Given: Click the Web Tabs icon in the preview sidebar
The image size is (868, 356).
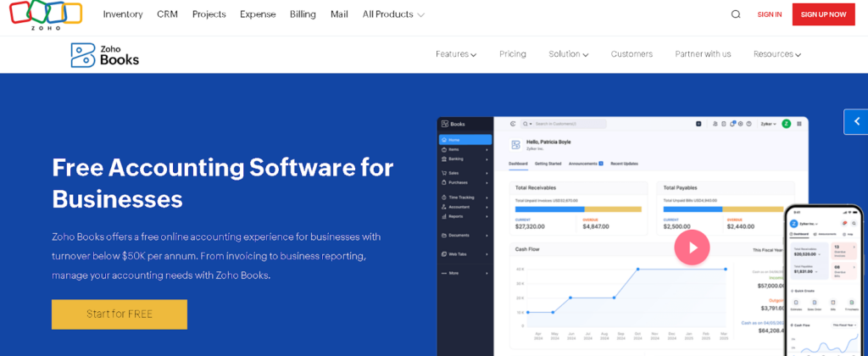Looking at the screenshot, I should click(444, 254).
